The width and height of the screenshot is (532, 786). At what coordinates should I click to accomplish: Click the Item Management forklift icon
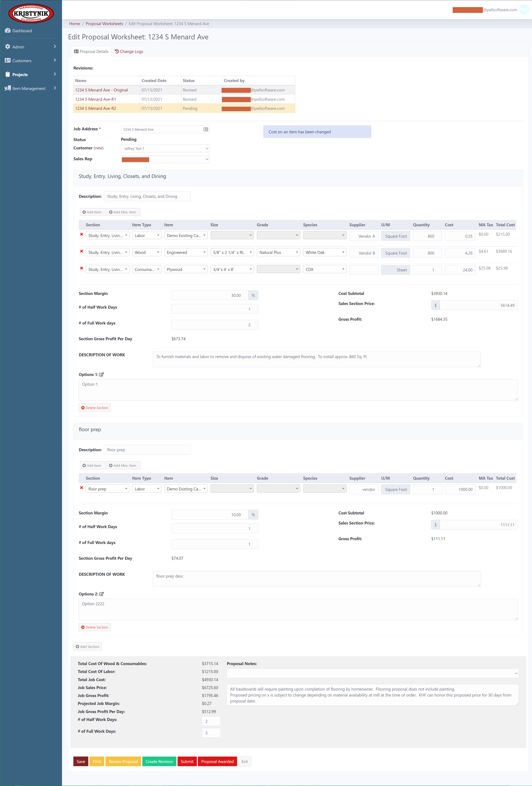[x=7, y=88]
